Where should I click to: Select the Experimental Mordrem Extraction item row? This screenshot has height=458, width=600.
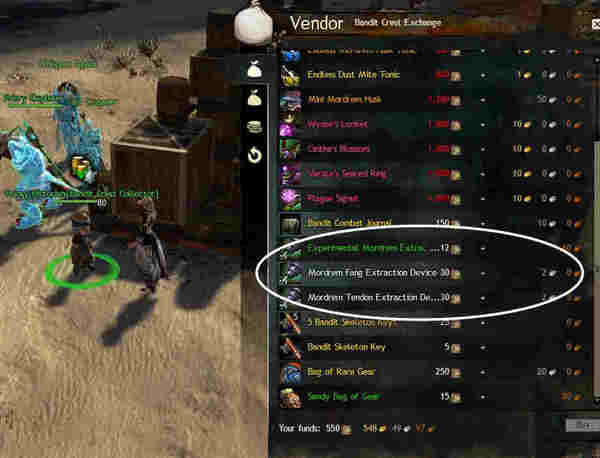pyautogui.click(x=432, y=249)
